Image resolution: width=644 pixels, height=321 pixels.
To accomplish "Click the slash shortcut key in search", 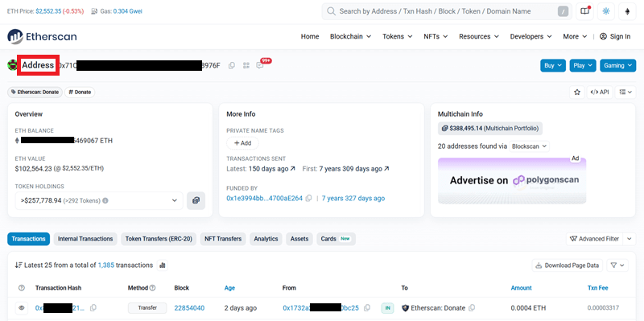I will tap(563, 11).
